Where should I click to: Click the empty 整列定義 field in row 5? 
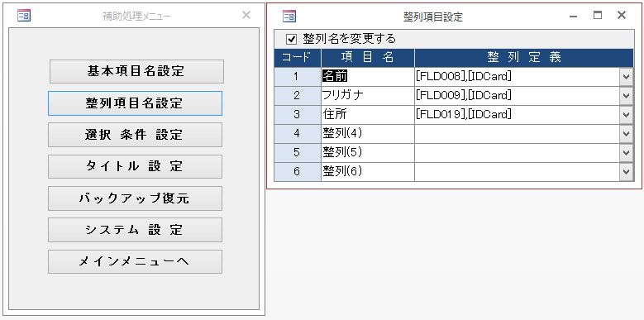[517, 153]
